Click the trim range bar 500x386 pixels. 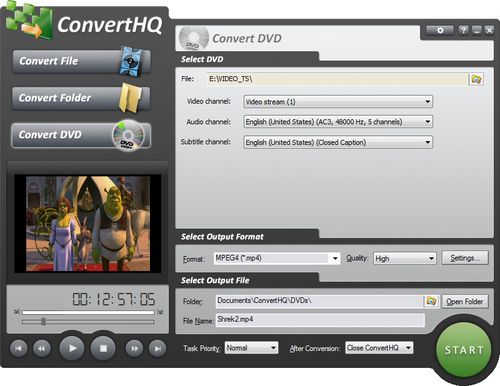coord(88,312)
